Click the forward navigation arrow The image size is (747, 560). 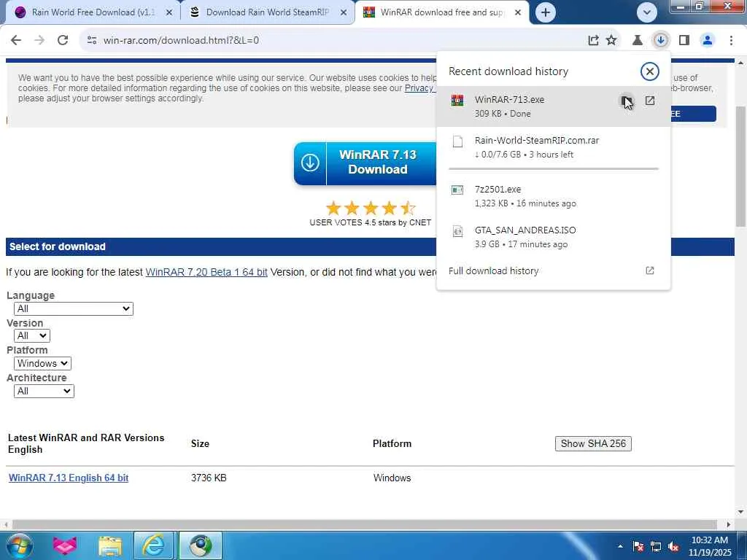pyautogui.click(x=39, y=41)
